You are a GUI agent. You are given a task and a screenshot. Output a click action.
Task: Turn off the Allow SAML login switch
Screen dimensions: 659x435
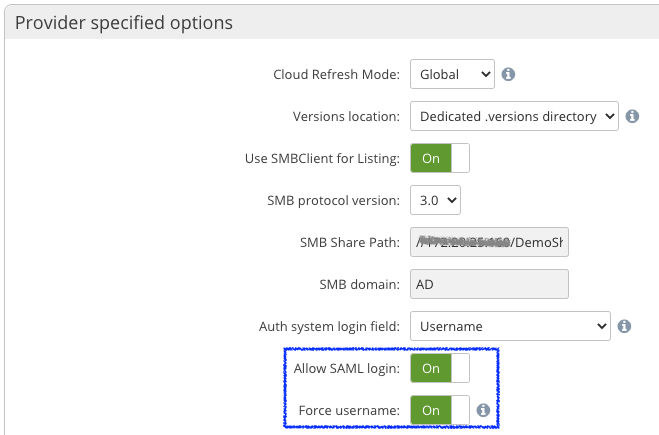tap(439, 368)
